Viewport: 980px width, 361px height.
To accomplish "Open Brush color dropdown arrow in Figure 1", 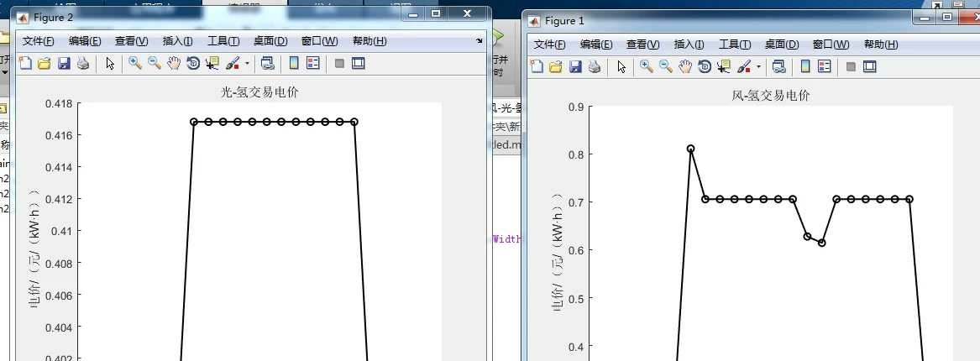I will 758,67.
